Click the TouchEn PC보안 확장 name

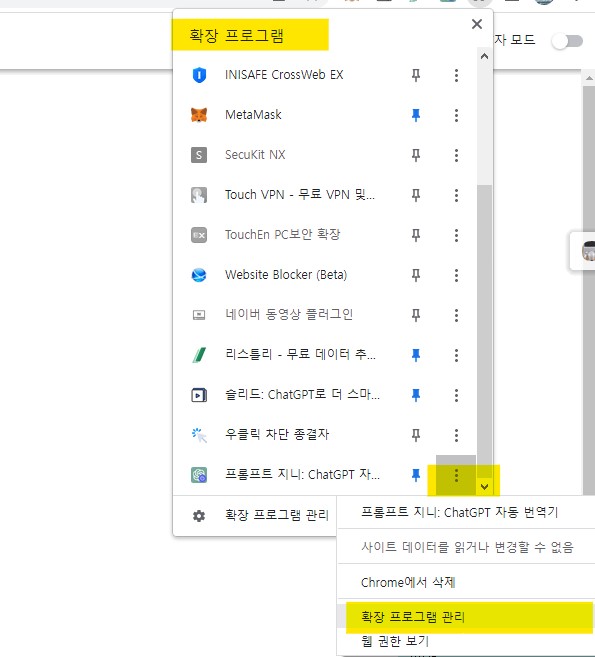pyautogui.click(x=283, y=235)
